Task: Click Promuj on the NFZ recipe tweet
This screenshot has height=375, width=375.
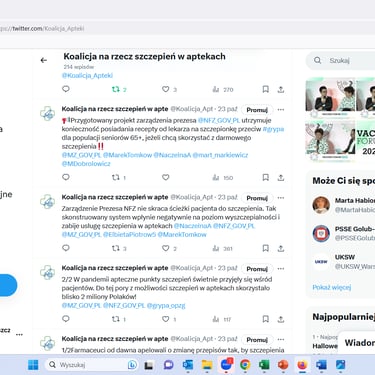Action: (x=257, y=110)
